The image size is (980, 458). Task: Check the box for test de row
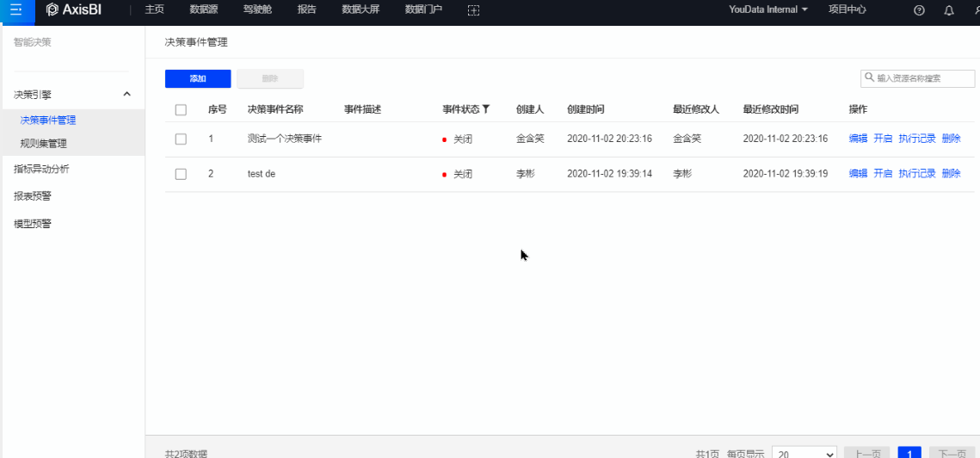click(x=181, y=174)
